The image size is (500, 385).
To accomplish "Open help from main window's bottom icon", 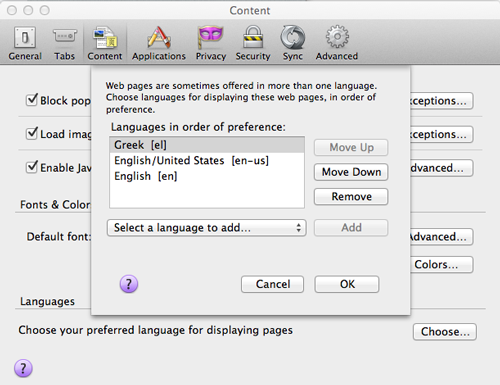I will point(23,368).
